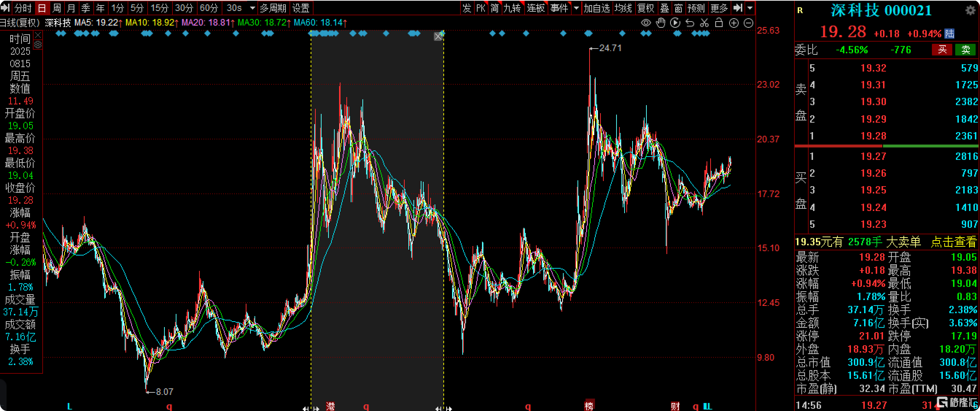The height and width of the screenshot is (411, 980).
Task: Select the 月 monthly period tab
Action: point(71,8)
